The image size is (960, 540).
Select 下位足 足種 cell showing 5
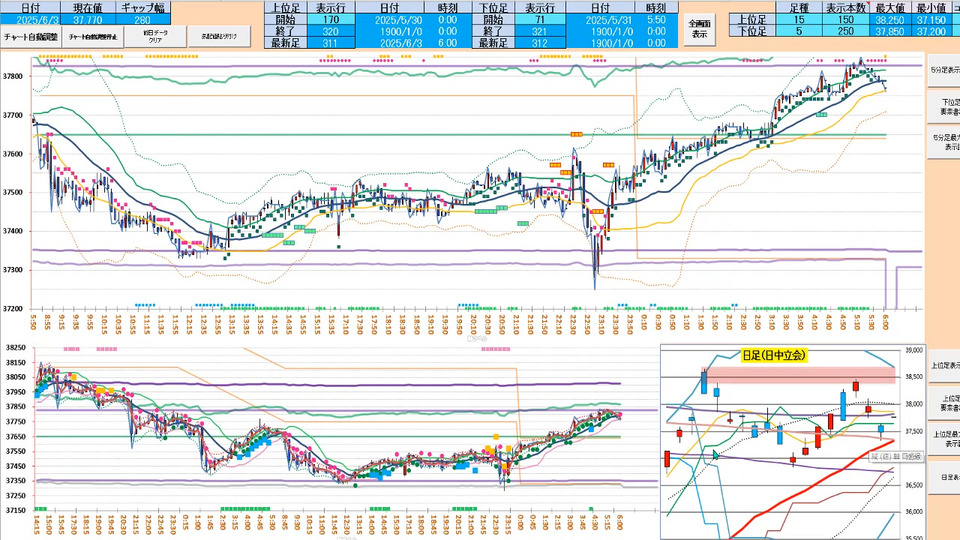[798, 31]
